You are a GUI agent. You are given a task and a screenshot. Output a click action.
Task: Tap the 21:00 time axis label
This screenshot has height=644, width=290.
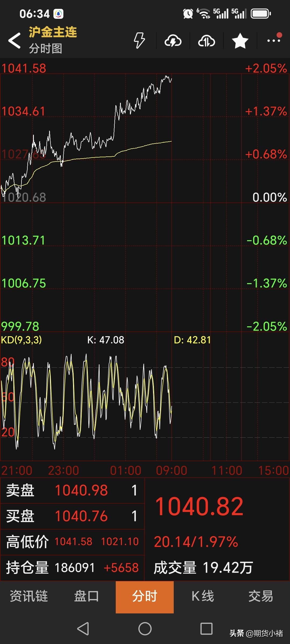pyautogui.click(x=17, y=470)
